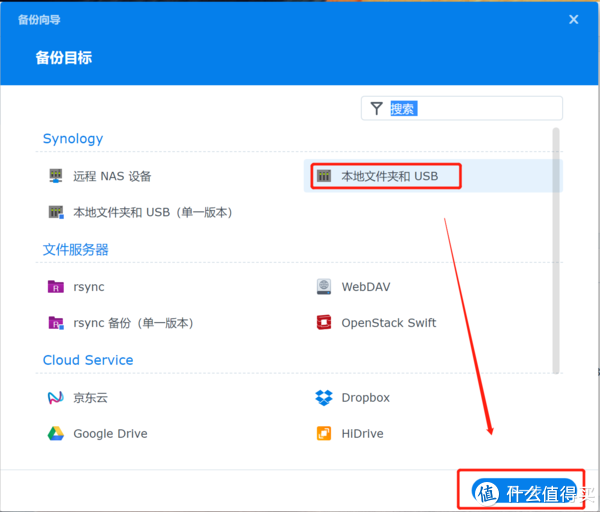The height and width of the screenshot is (512, 600).
Task: Click the rsync purple folder icon
Action: point(55,287)
